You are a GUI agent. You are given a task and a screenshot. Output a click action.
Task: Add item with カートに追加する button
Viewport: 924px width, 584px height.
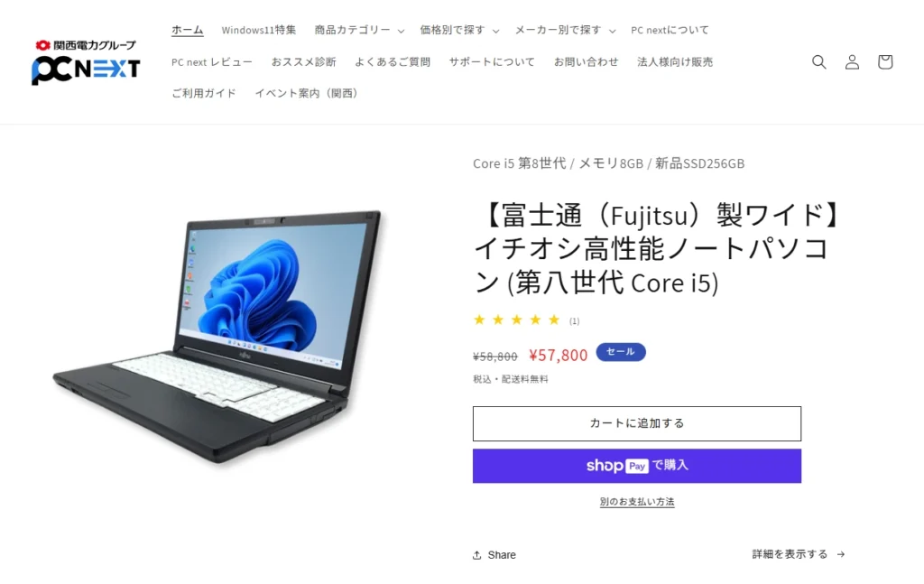[x=637, y=423]
